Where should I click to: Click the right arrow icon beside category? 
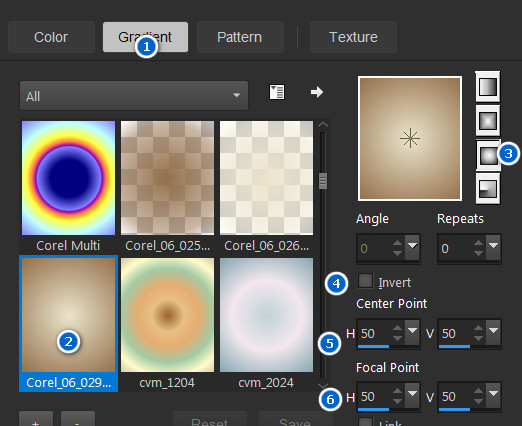click(x=317, y=92)
